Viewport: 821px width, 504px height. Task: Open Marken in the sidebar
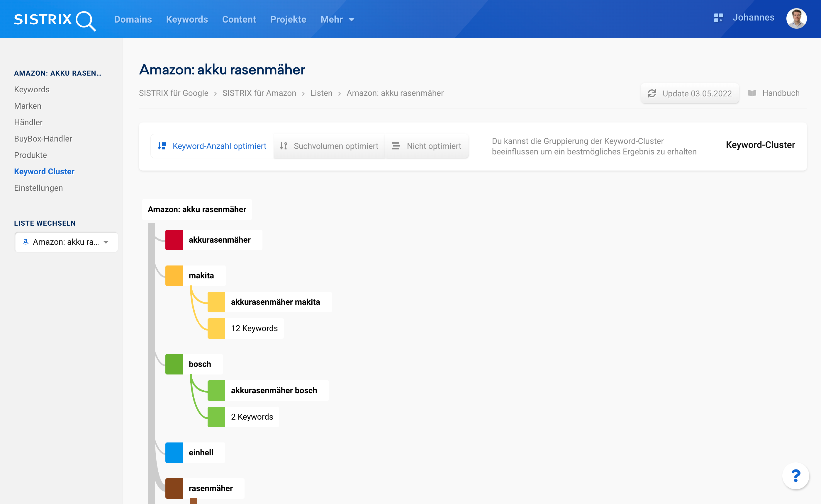click(28, 106)
